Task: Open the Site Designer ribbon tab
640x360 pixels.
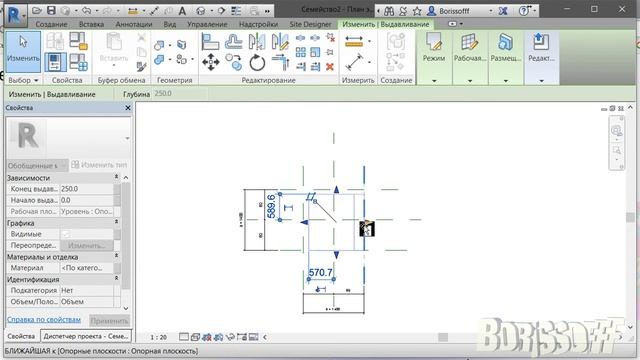Action: pyautogui.click(x=310, y=24)
